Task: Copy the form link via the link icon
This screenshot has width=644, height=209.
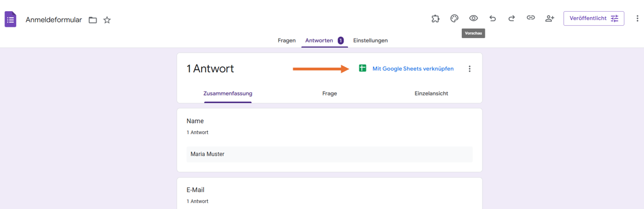Action: click(531, 18)
